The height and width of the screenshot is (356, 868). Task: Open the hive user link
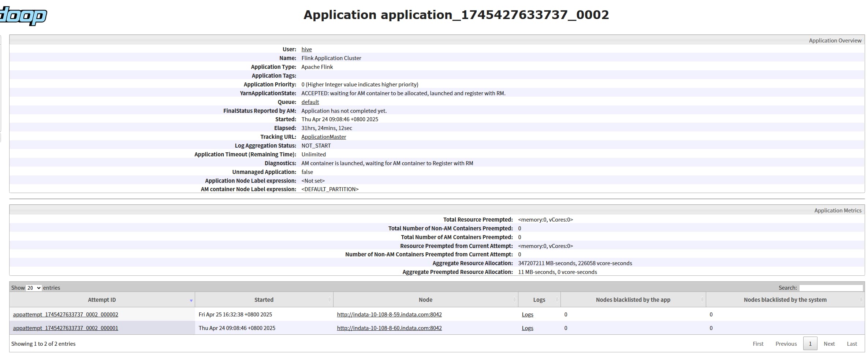tap(306, 49)
